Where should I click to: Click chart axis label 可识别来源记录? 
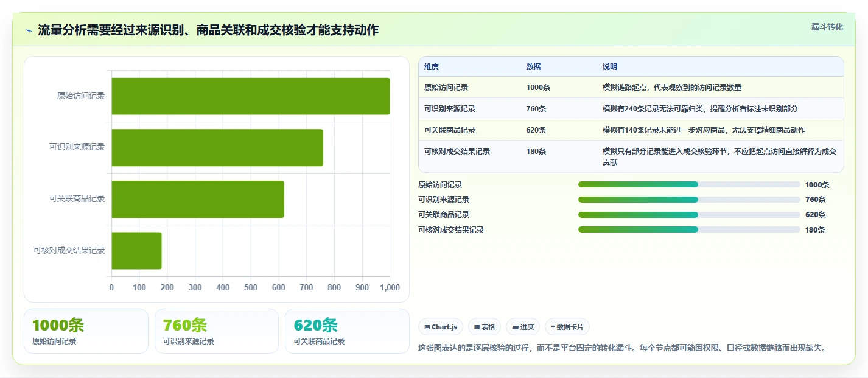77,147
